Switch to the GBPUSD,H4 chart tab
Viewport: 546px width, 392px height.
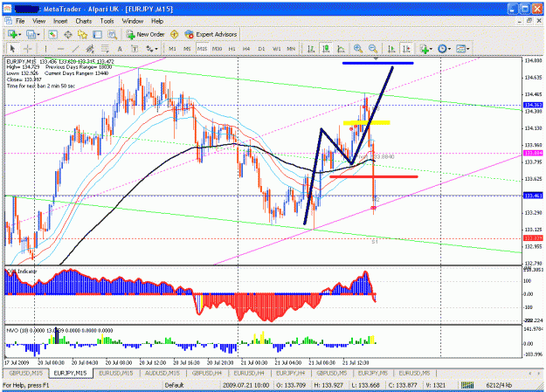tap(207, 373)
